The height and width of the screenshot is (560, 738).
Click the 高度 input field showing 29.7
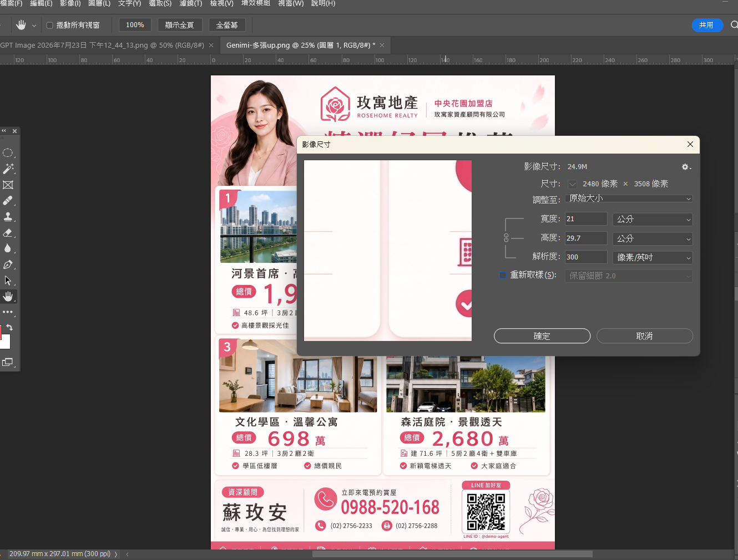586,238
